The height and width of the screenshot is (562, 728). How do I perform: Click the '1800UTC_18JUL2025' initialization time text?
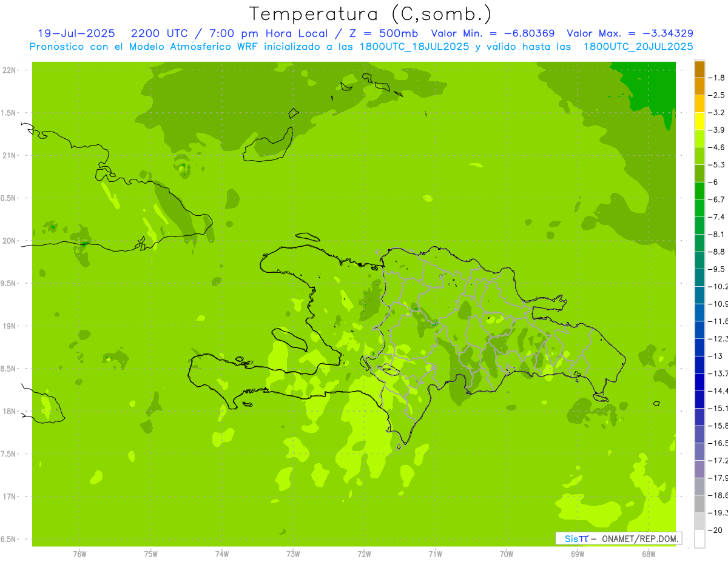point(415,46)
